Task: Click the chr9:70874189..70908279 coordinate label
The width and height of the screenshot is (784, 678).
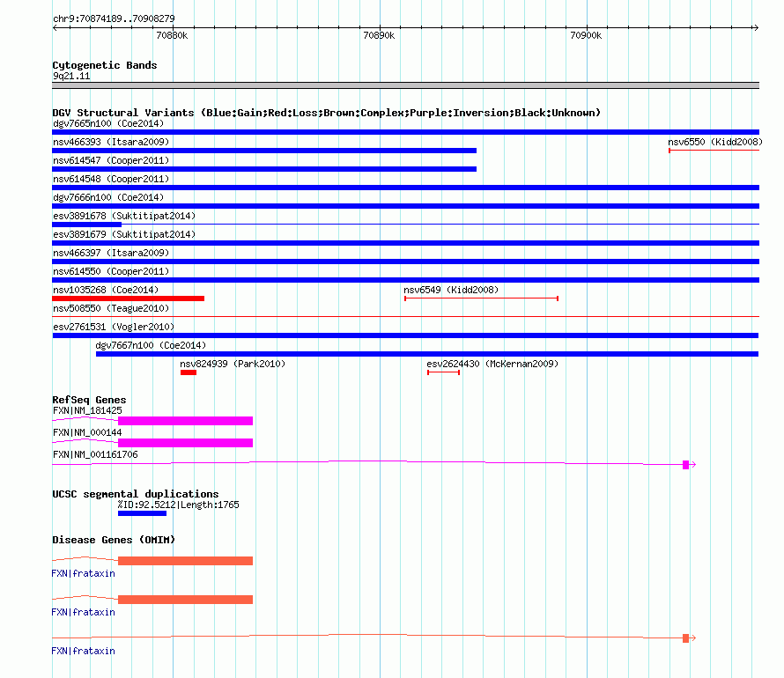Action: [114, 19]
